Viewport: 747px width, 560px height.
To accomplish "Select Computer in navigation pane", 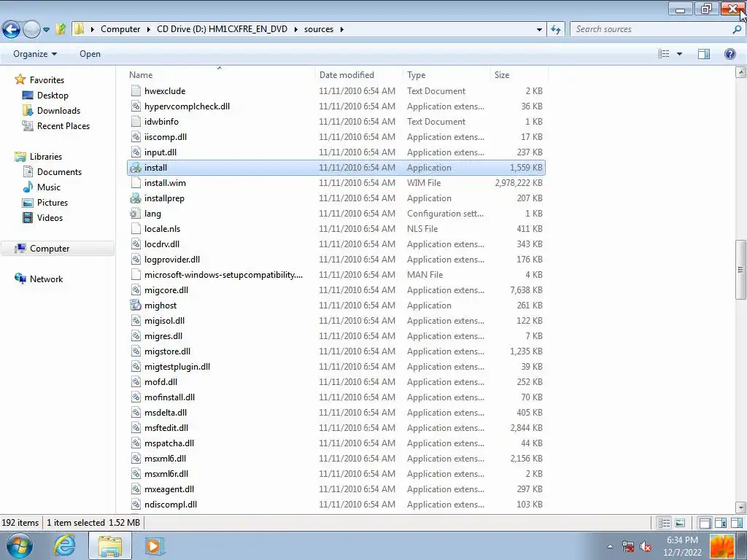I will click(x=50, y=249).
